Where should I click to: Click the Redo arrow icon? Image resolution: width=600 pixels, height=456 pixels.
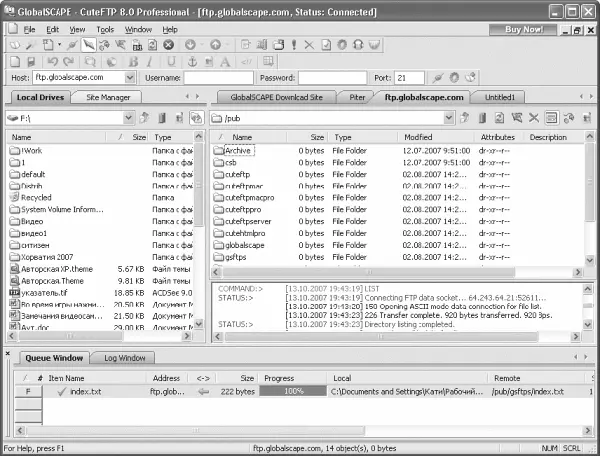coord(68,62)
